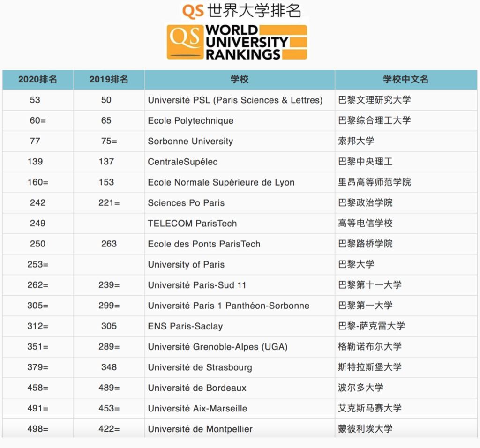Click the 2019 rank 299=
Image resolution: width=480 pixels, height=448 pixels.
(109, 306)
